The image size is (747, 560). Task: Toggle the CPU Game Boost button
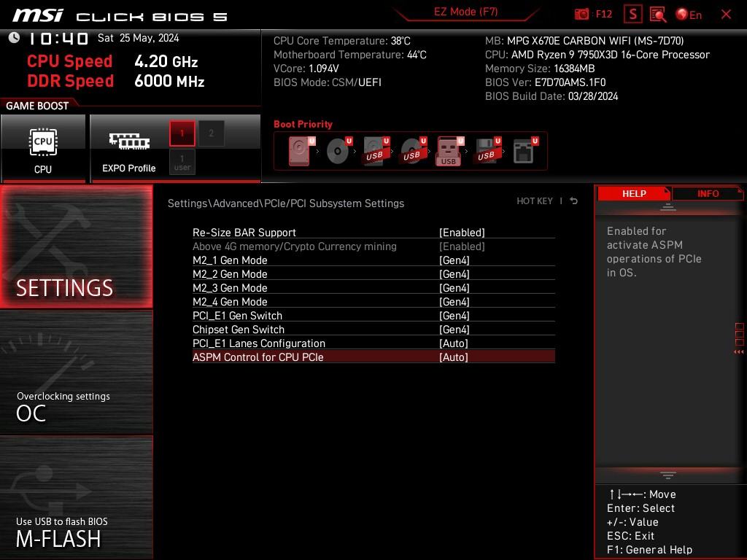coord(43,149)
